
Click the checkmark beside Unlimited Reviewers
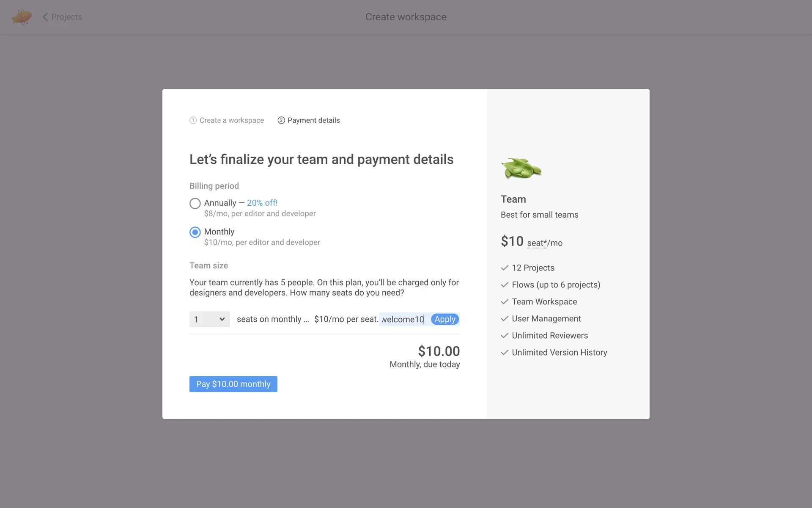pos(505,336)
